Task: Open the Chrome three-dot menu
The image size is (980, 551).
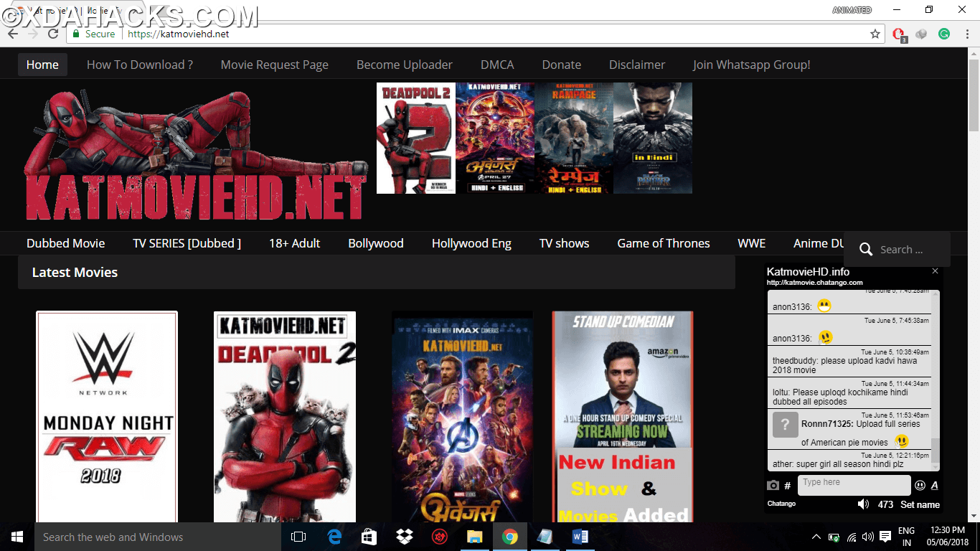Action: (967, 34)
